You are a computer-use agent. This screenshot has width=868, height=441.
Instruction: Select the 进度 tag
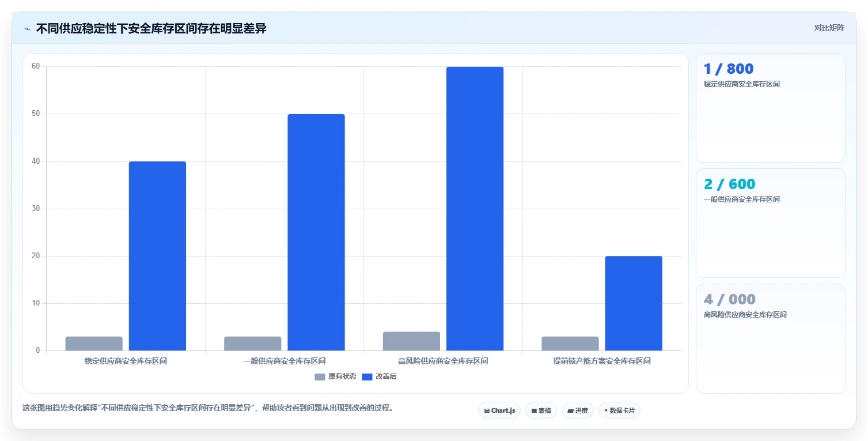coord(577,410)
